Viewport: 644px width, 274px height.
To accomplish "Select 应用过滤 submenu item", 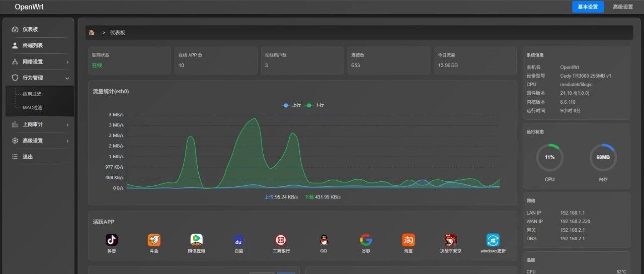I will coord(32,94).
